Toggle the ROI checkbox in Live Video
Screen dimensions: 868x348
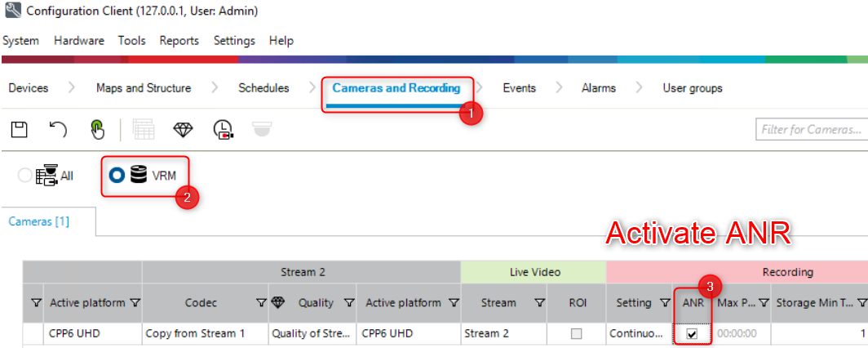pos(576,334)
